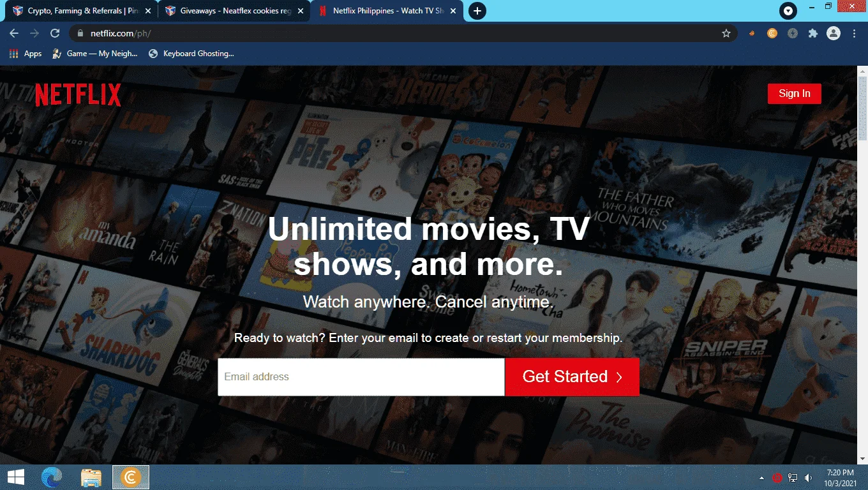Click the scrollbar up arrow

[x=862, y=70]
